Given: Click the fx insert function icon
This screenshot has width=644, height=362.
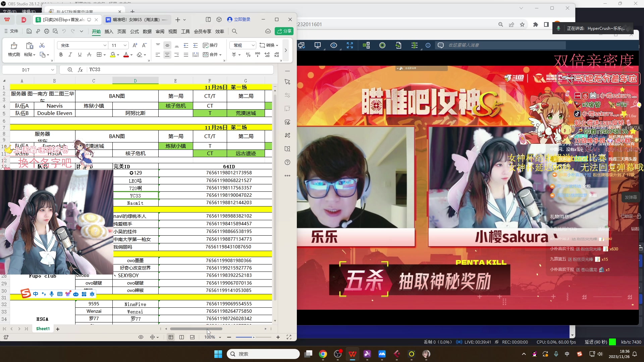Looking at the screenshot, I should [x=80, y=69].
